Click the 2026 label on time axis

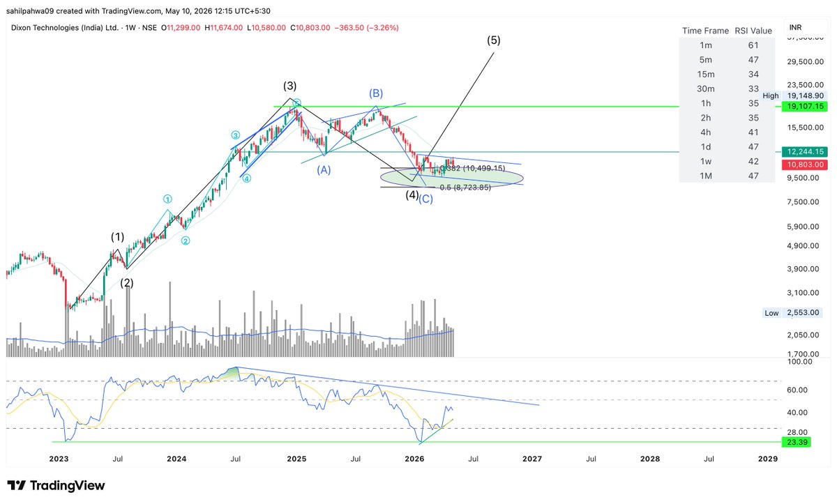[414, 459]
